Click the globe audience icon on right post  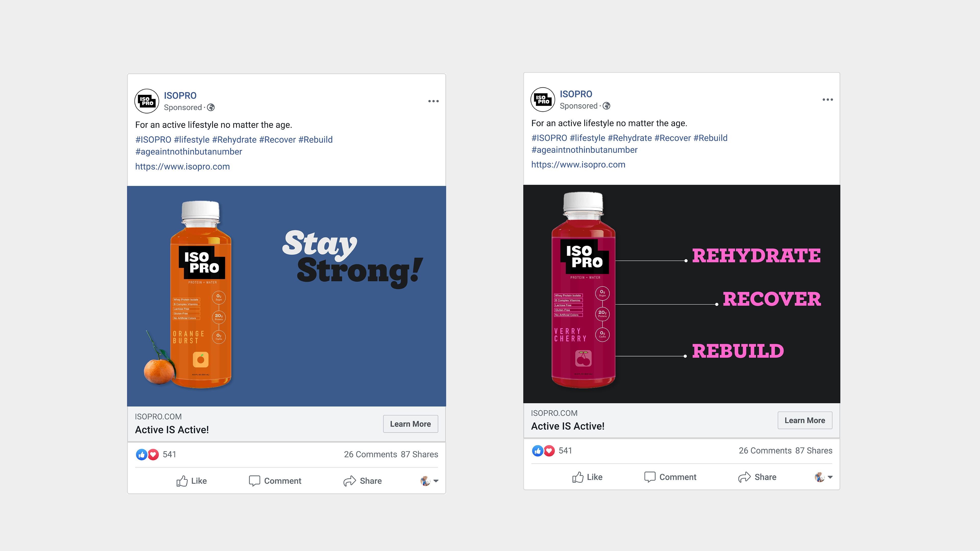[x=607, y=106]
